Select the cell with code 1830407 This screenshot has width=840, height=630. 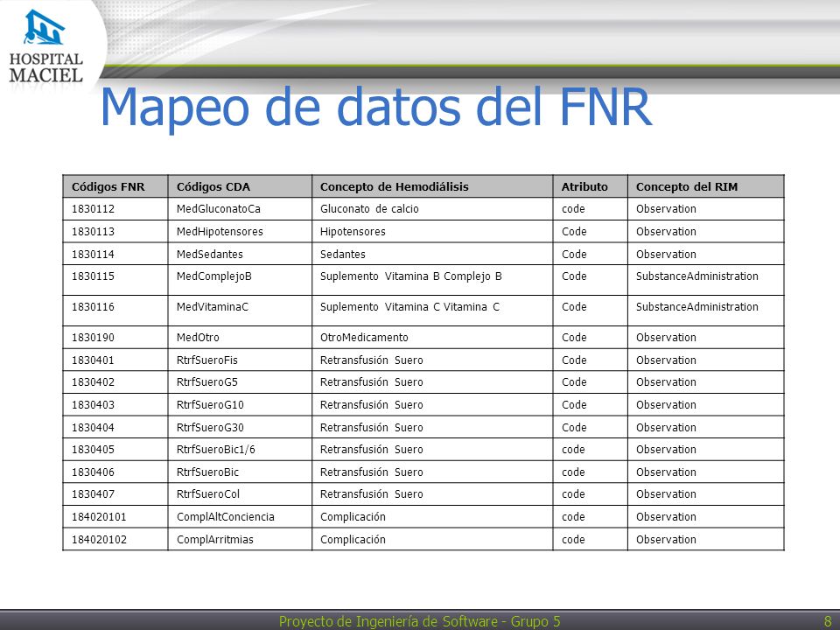coord(115,494)
